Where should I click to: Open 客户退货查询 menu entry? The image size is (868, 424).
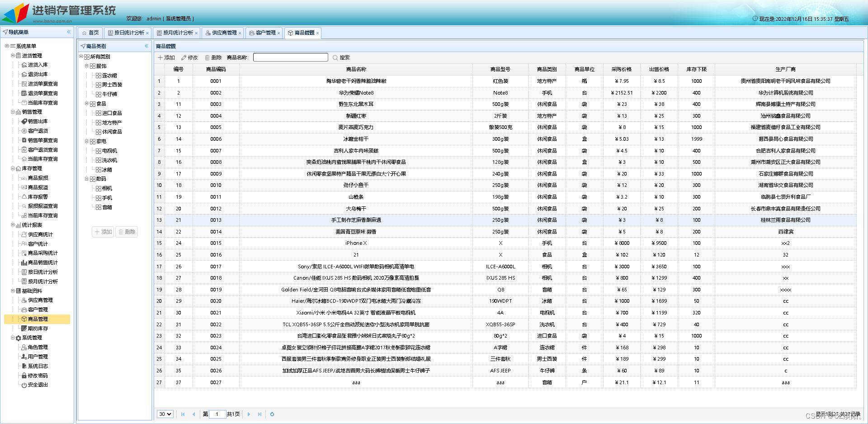click(x=42, y=150)
